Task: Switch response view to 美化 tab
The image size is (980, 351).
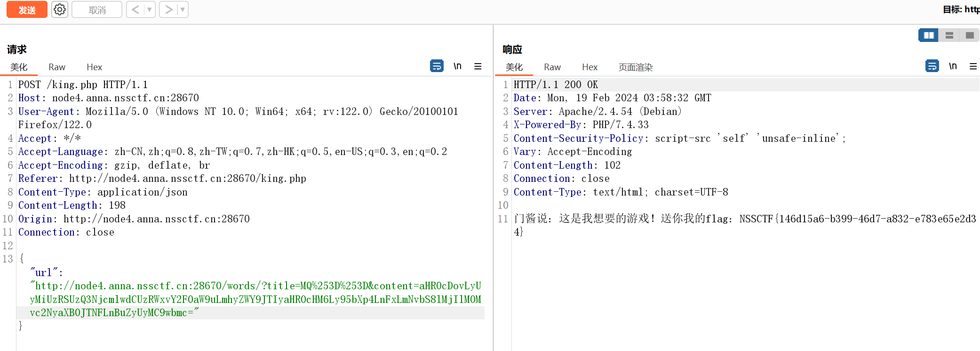Action: pos(514,67)
